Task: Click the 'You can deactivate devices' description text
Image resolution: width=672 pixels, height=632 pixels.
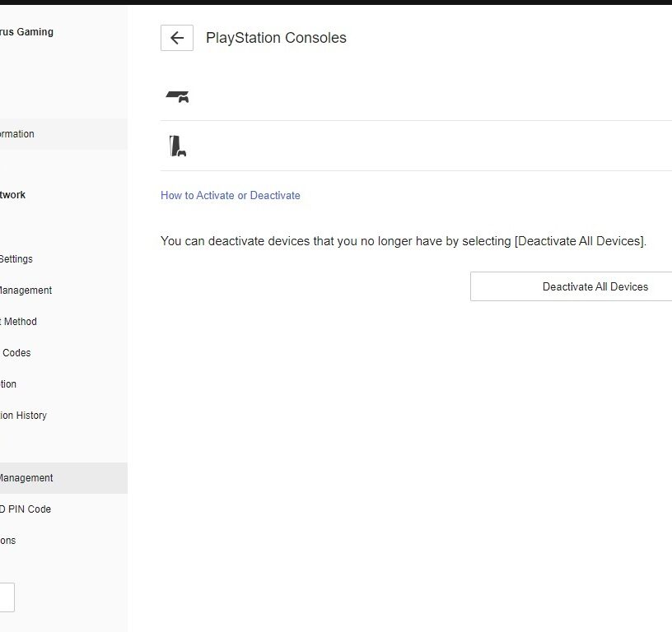Action: tap(404, 241)
